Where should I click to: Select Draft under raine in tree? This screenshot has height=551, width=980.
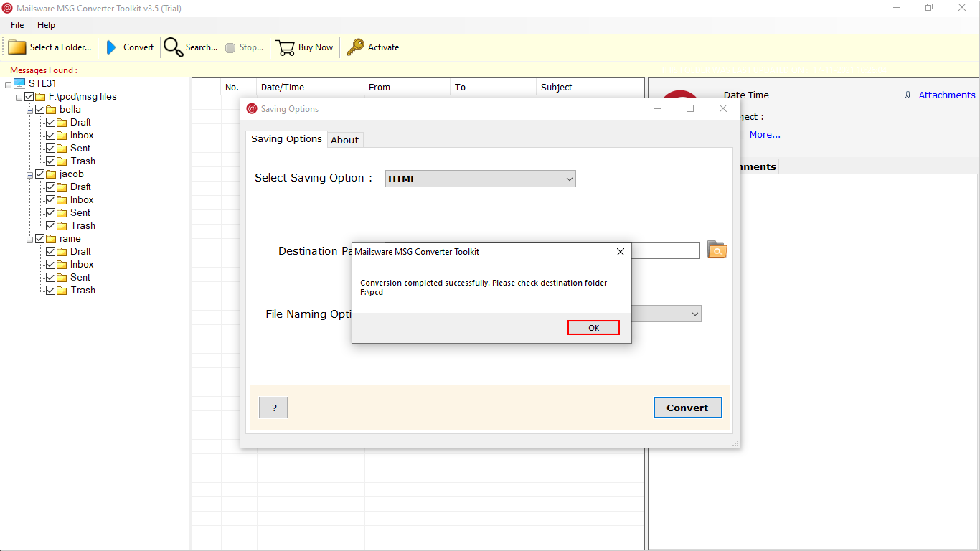pyautogui.click(x=80, y=252)
